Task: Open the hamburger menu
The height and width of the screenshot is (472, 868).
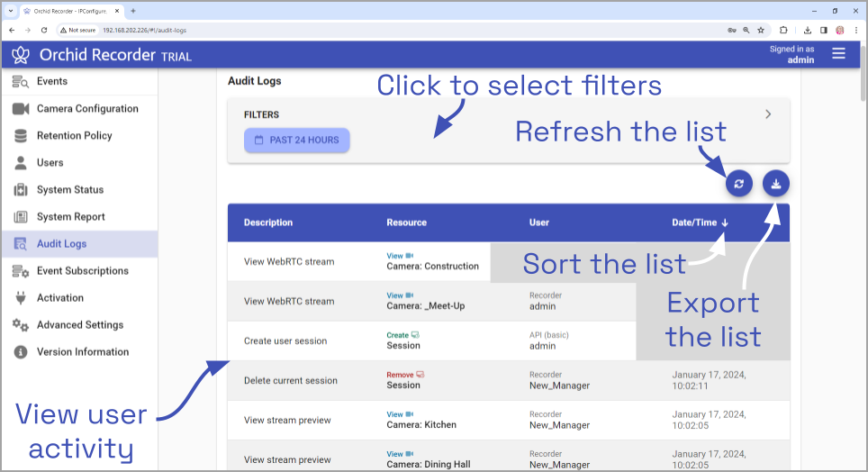Action: pyautogui.click(x=838, y=53)
